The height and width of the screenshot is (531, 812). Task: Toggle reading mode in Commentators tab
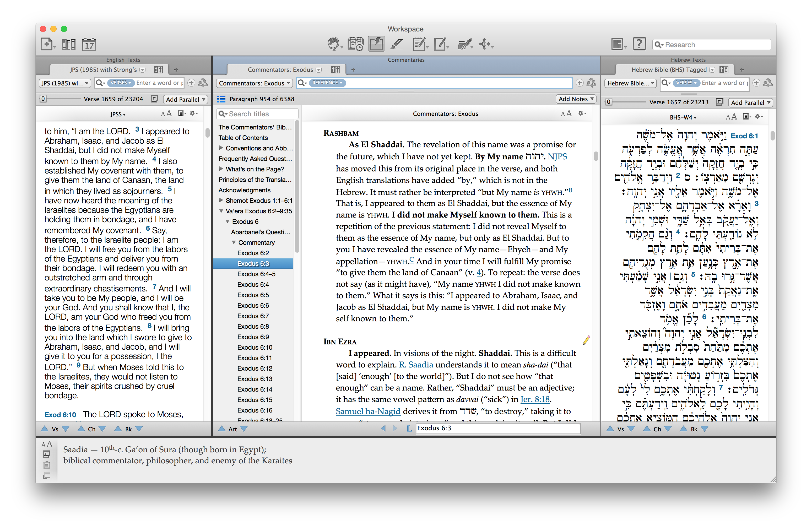pyautogui.click(x=335, y=70)
